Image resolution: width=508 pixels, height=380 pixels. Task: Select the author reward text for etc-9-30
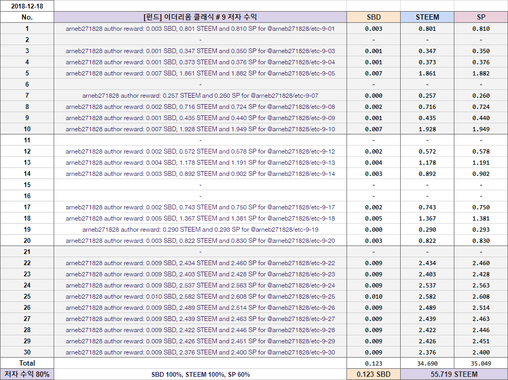[200, 352]
